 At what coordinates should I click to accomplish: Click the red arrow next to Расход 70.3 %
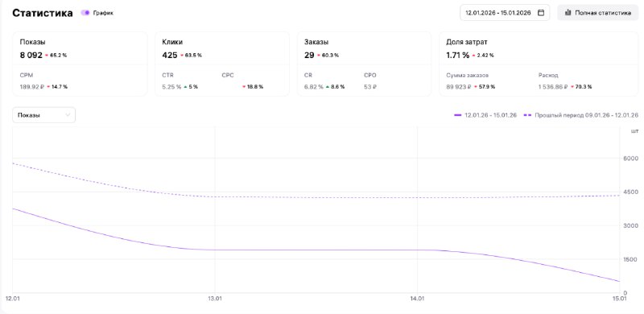click(572, 87)
